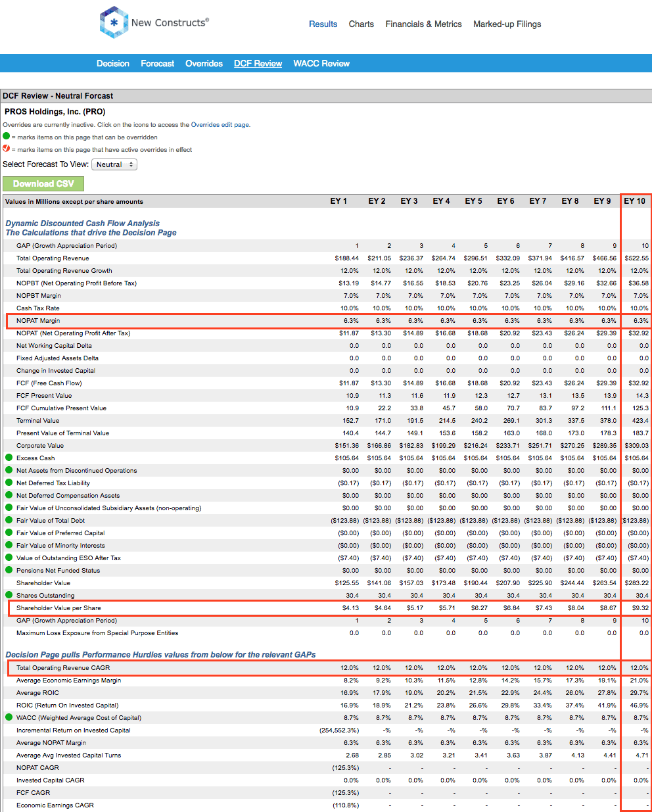Click the 183.7 Present Value of Terminal Value
The width and height of the screenshot is (652, 812).
coord(641,433)
